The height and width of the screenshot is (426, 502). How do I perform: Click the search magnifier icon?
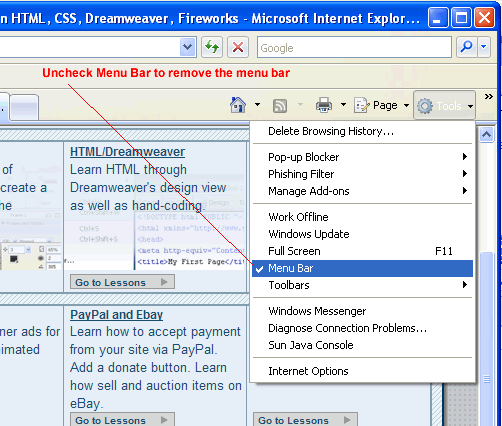click(467, 47)
